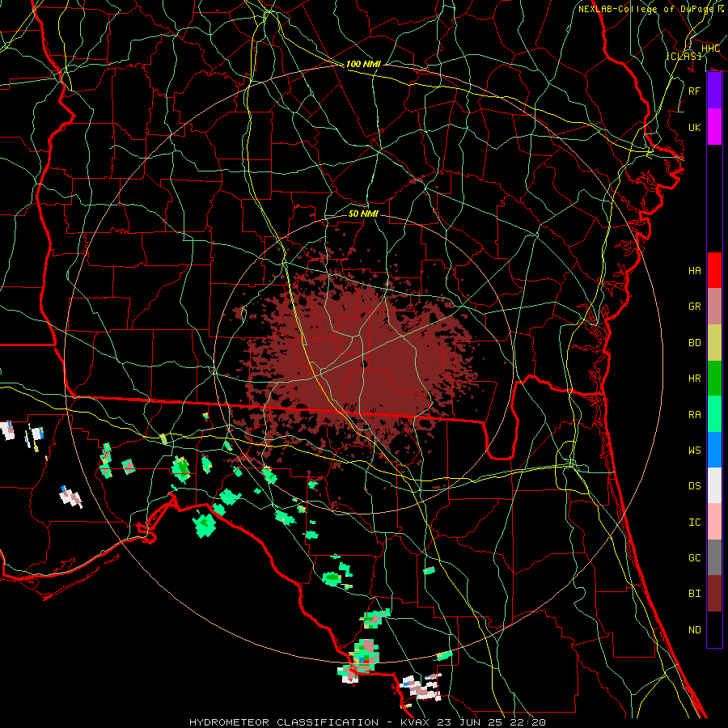The height and width of the screenshot is (728, 728).
Task: Click the GR legend color swatch
Action: point(714,307)
